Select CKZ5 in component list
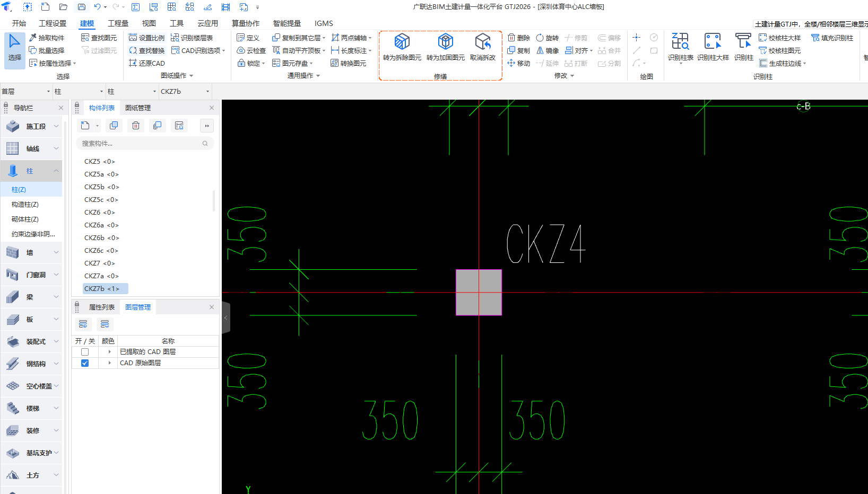The width and height of the screenshot is (868, 494). tap(100, 162)
